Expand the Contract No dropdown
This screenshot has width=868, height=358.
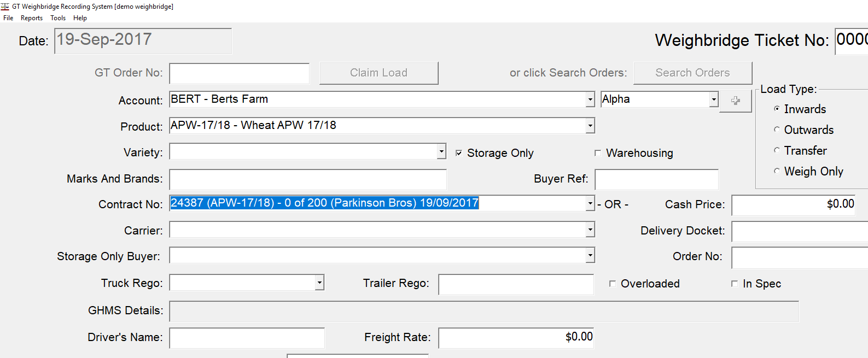[x=590, y=204]
